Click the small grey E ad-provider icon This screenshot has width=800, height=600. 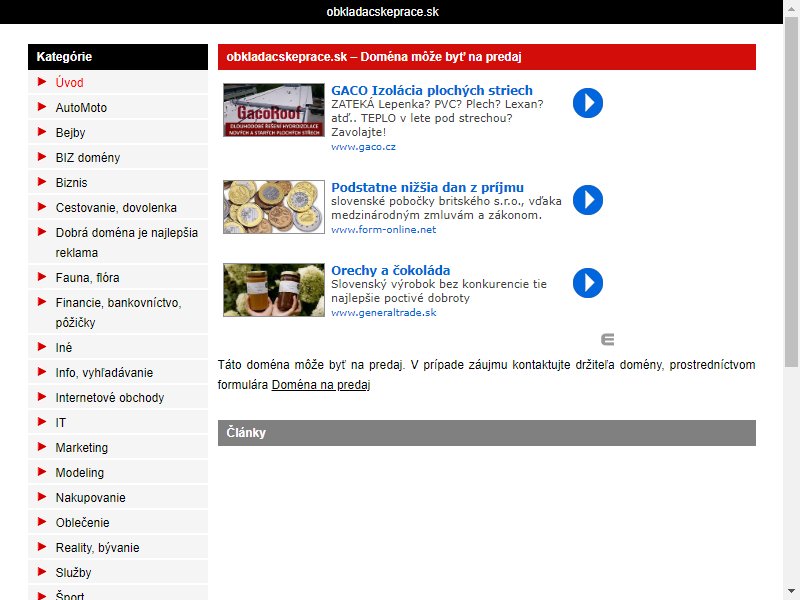[607, 340]
